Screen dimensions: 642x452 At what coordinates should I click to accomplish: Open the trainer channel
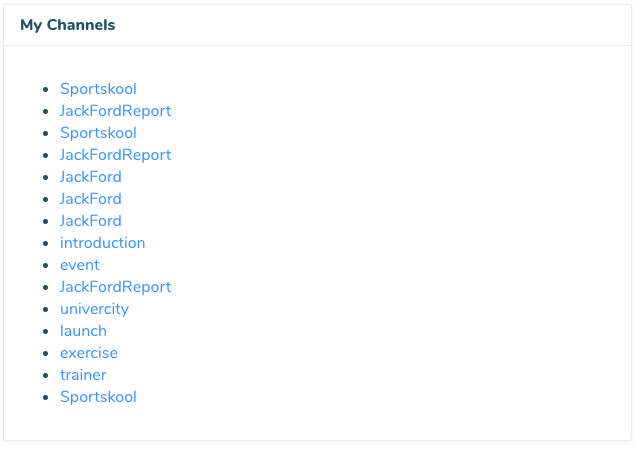83,375
